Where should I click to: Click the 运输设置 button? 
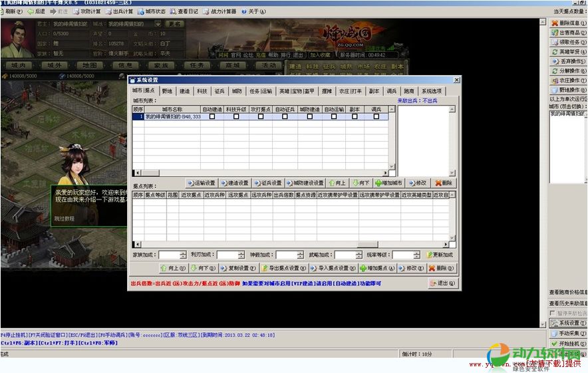201,183
